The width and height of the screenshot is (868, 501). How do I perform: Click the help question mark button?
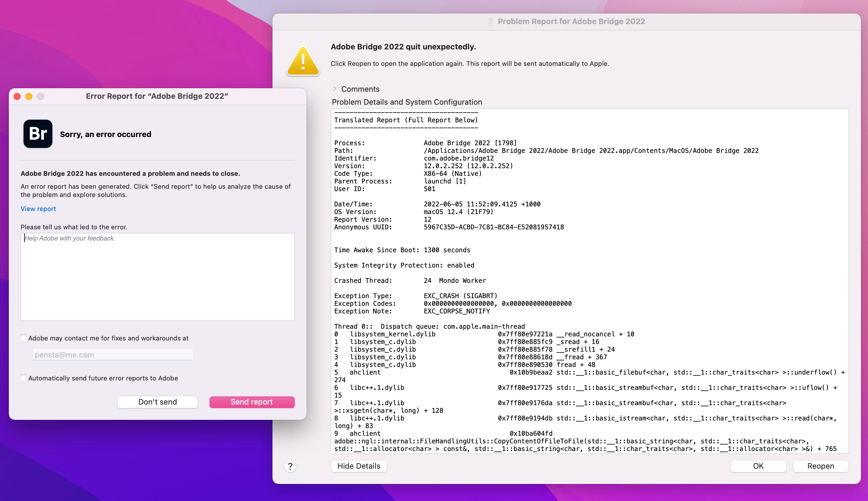[x=290, y=466]
